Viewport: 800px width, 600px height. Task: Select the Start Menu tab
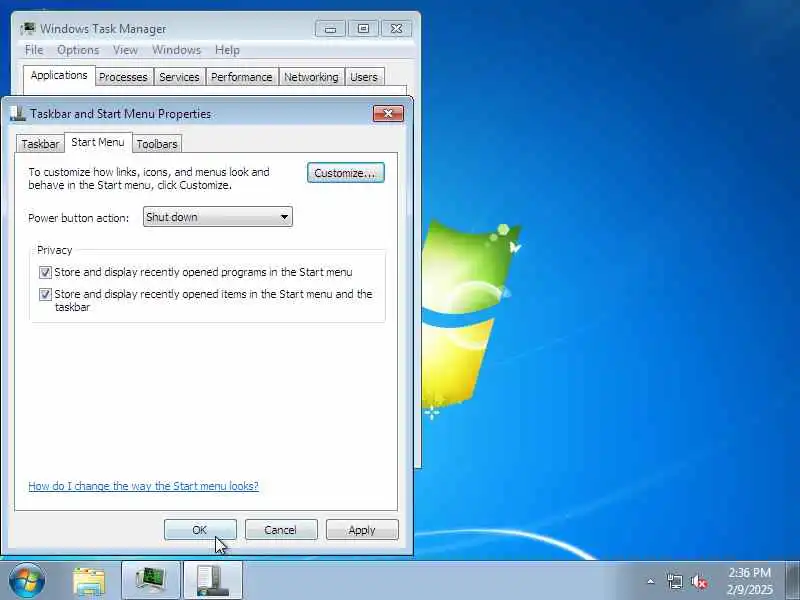click(98, 142)
